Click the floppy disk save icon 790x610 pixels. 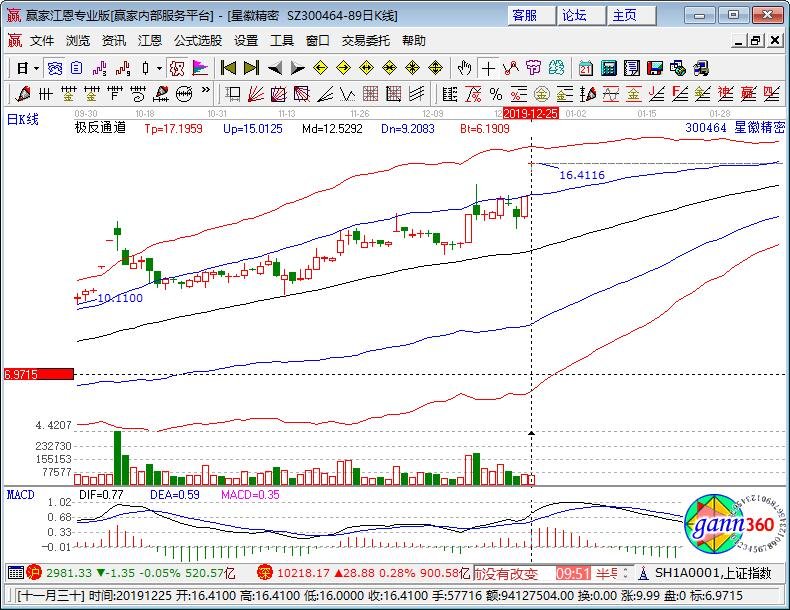pyautogui.click(x=655, y=68)
